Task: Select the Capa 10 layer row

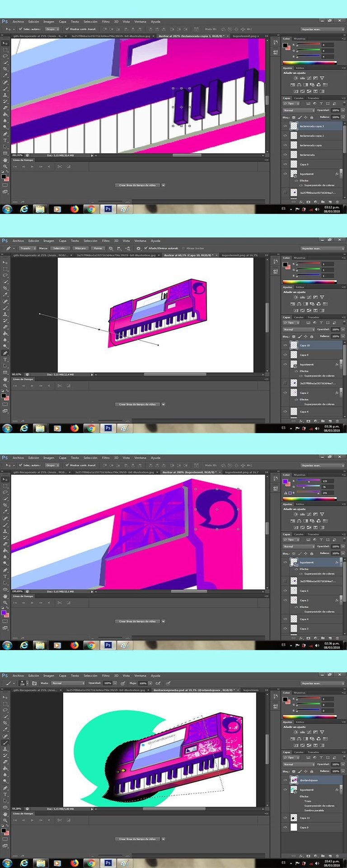Action: [x=313, y=345]
